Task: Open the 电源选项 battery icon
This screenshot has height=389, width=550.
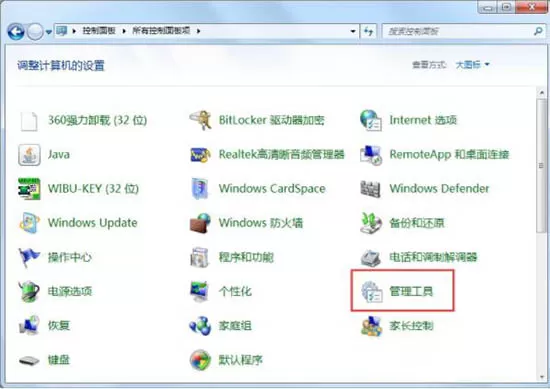Action: pyautogui.click(x=29, y=291)
